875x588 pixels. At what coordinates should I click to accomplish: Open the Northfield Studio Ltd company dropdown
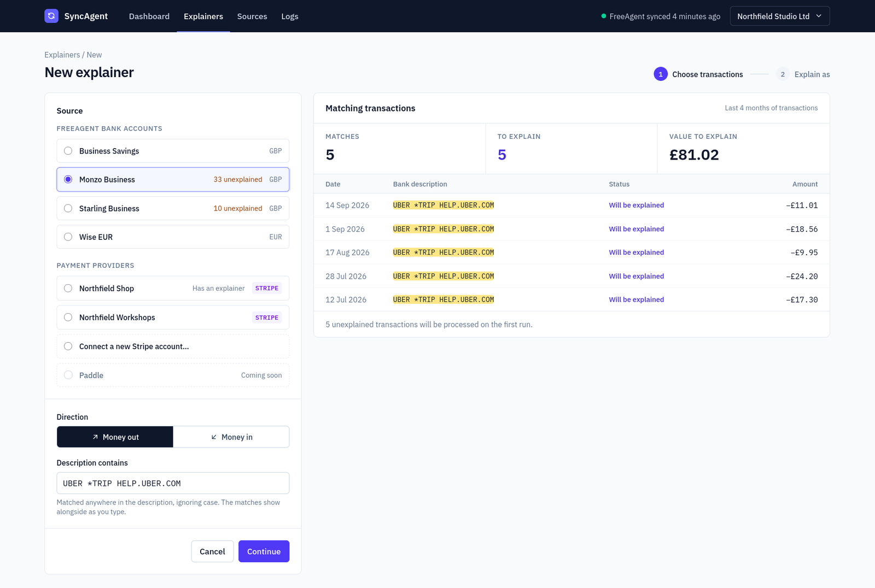coord(780,16)
